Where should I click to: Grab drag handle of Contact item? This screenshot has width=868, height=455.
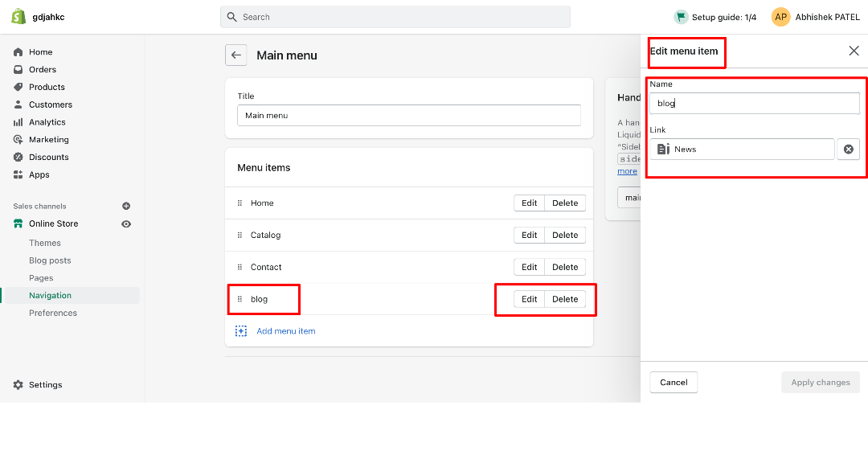tap(240, 268)
